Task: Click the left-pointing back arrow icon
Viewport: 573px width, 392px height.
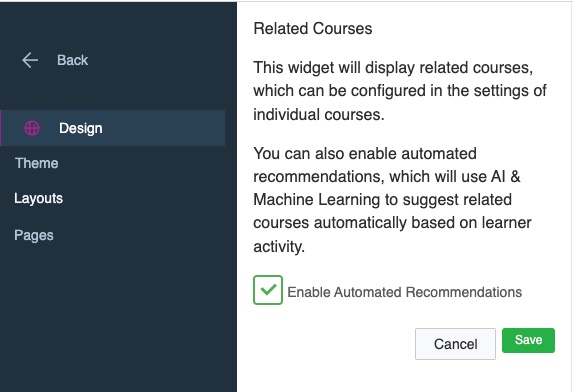Action: coord(30,60)
